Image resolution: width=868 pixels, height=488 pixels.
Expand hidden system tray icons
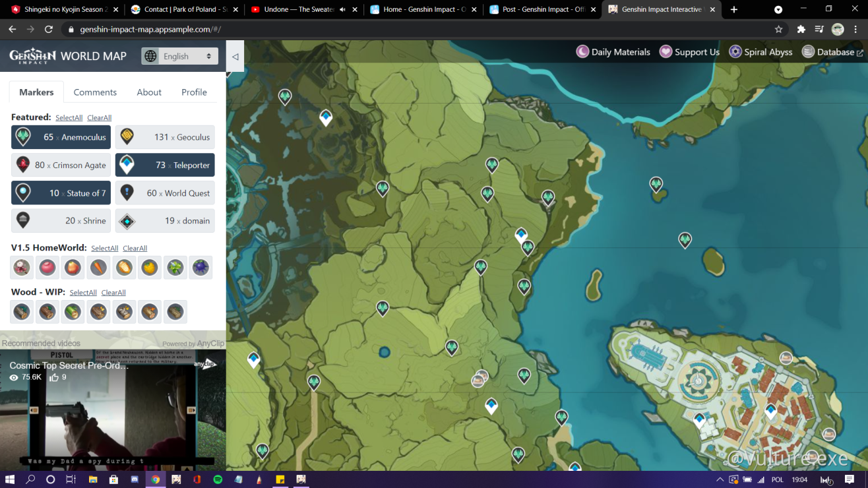click(719, 479)
